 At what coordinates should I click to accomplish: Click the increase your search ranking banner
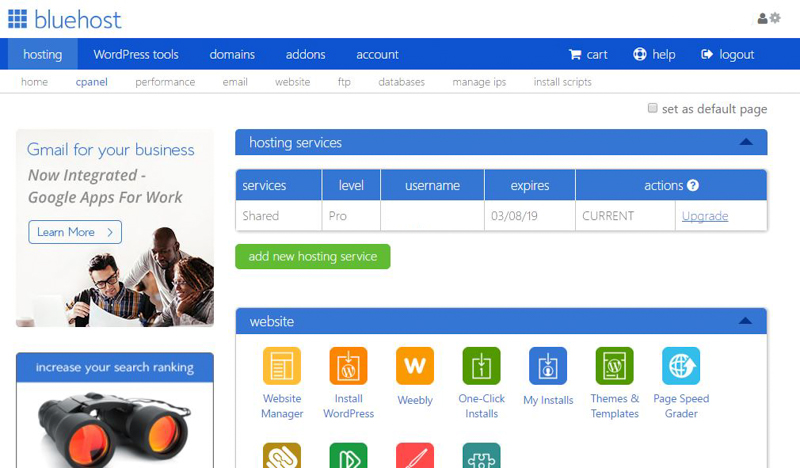click(x=115, y=367)
